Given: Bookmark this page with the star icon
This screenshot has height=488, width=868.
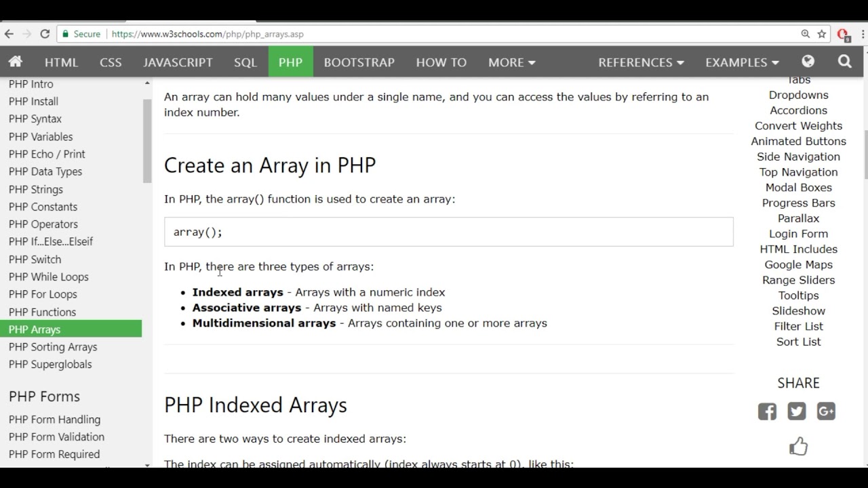Looking at the screenshot, I should [x=822, y=34].
